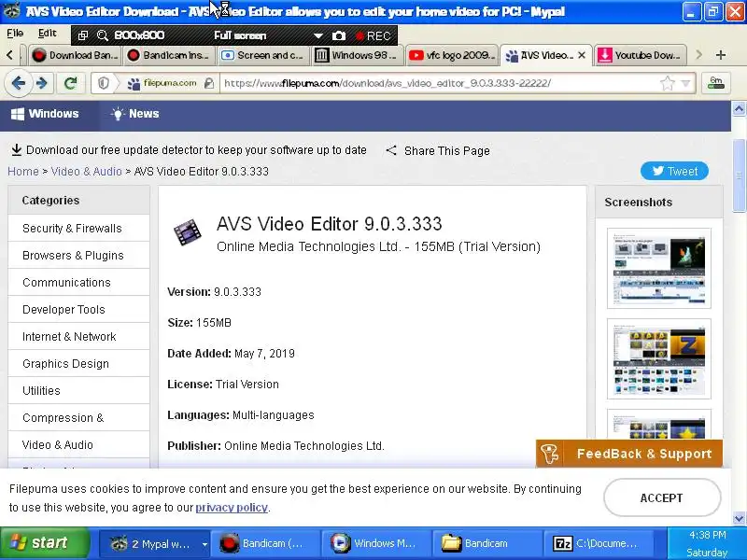Open the Mypal windows taskbar group
The height and width of the screenshot is (560, 747).
[154, 543]
